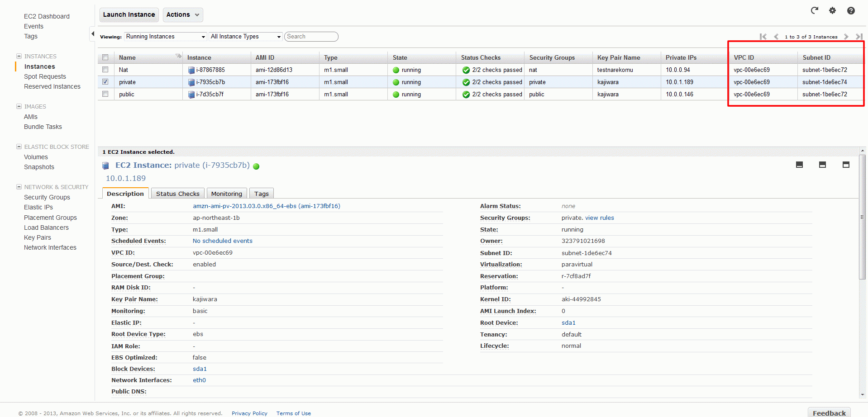The height and width of the screenshot is (417, 868).
Task: Open Spot Requests in sidebar
Action: tap(45, 76)
